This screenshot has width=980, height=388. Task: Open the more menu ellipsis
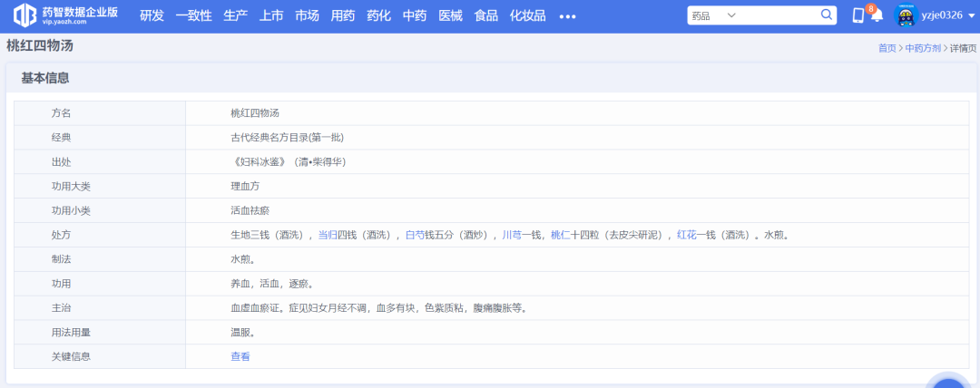(x=567, y=17)
